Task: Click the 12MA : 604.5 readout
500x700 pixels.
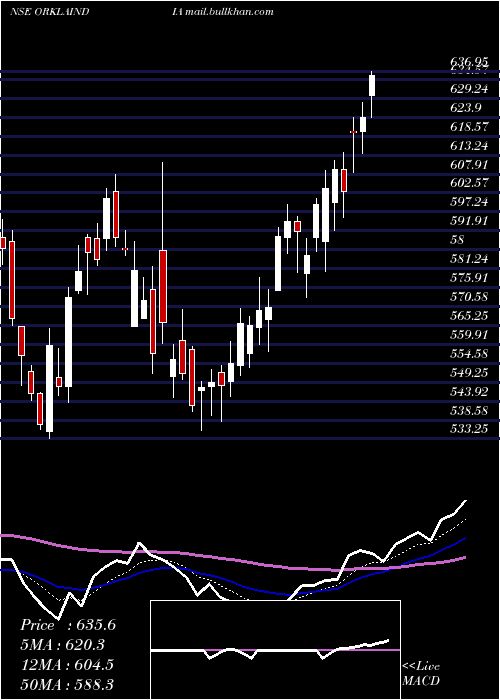Action: coord(67,665)
